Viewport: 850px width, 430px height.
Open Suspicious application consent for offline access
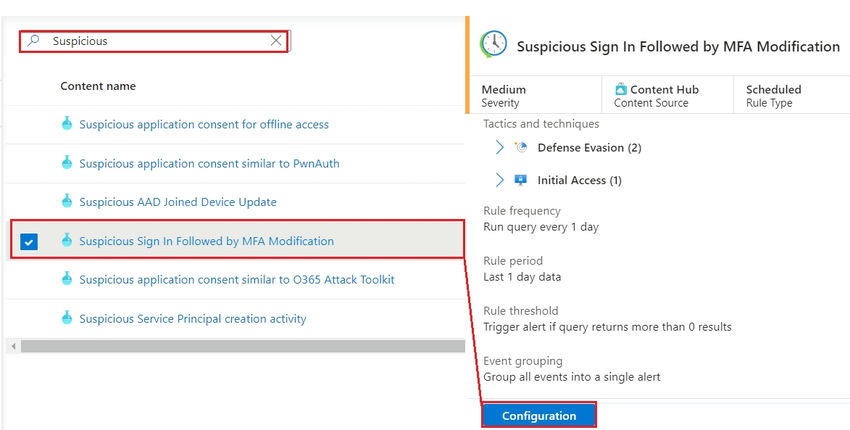coord(204,124)
